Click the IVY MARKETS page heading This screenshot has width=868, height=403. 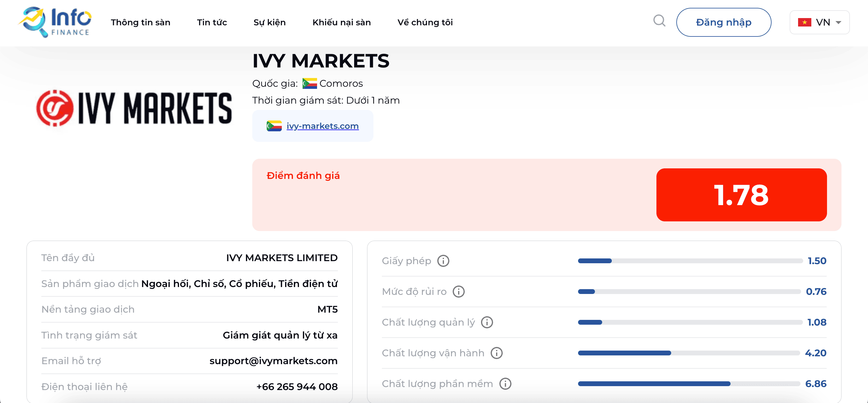[321, 61]
